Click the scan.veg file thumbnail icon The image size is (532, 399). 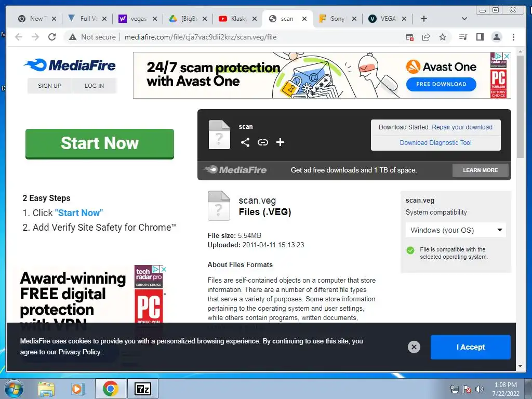[219, 206]
